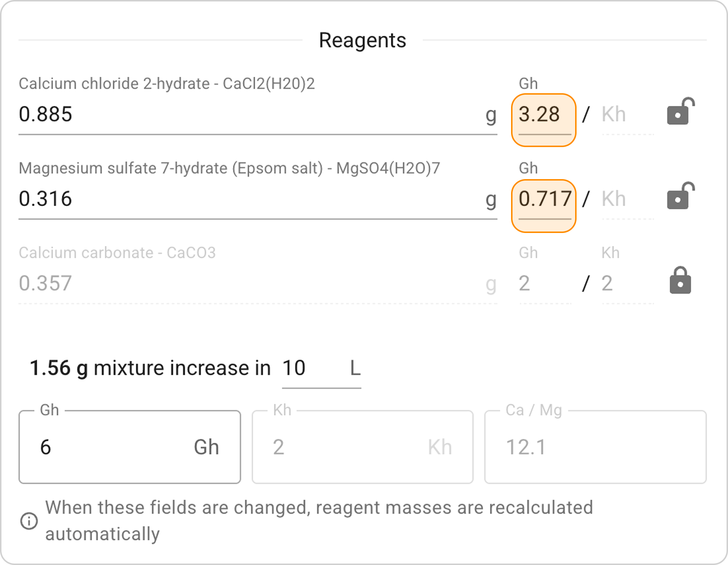728x565 pixels.
Task: Click Calcium carbonate Gh value field
Action: pos(544,283)
